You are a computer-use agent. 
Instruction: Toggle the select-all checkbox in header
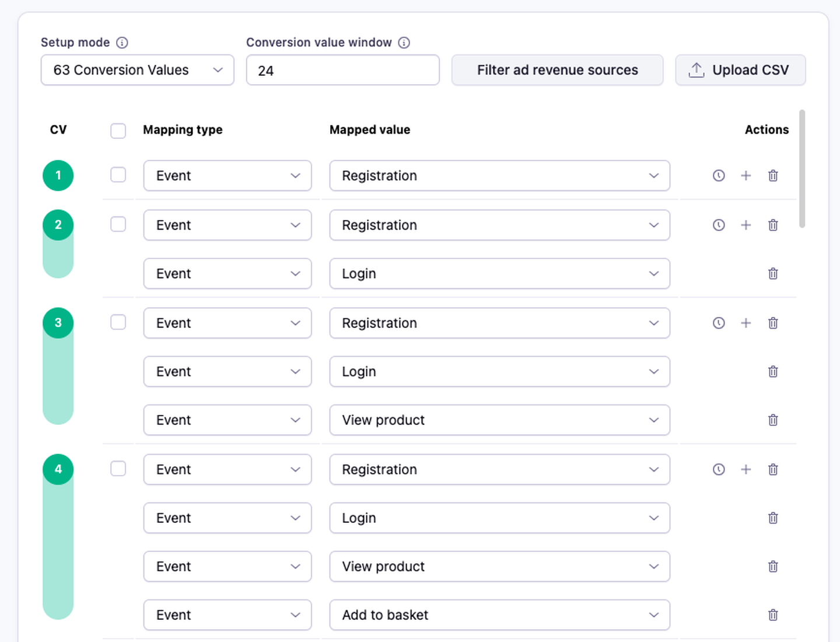pyautogui.click(x=118, y=130)
